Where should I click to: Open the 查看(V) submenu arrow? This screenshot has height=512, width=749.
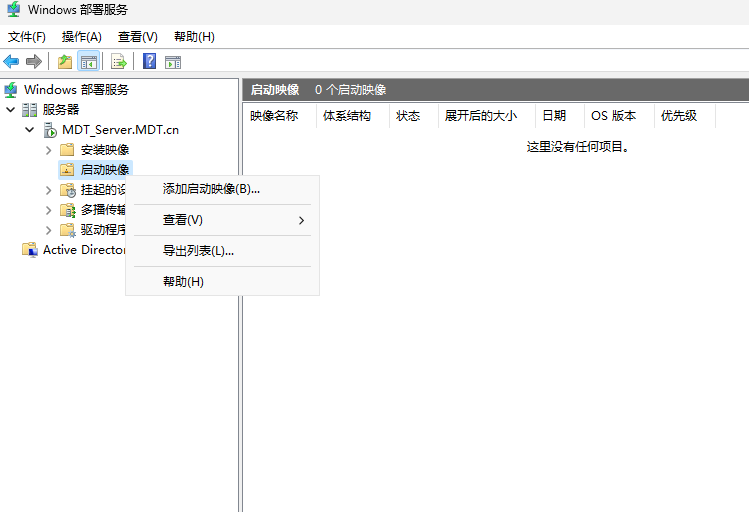301,220
